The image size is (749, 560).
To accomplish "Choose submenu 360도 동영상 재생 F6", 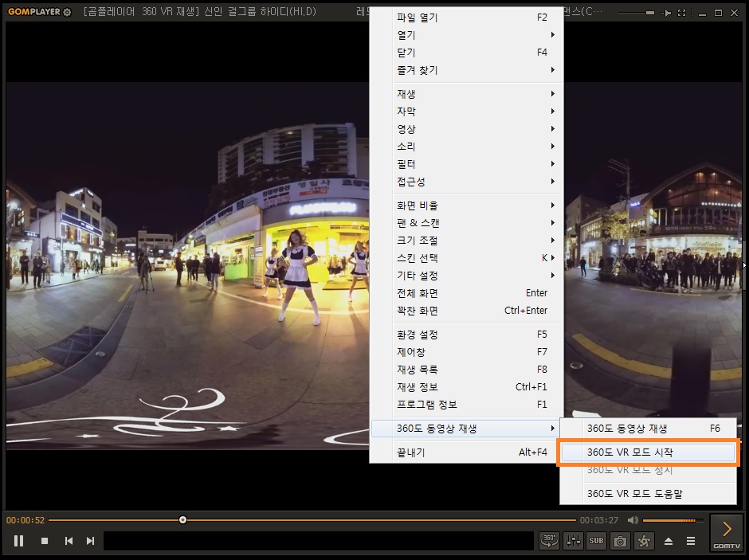I will 649,429.
